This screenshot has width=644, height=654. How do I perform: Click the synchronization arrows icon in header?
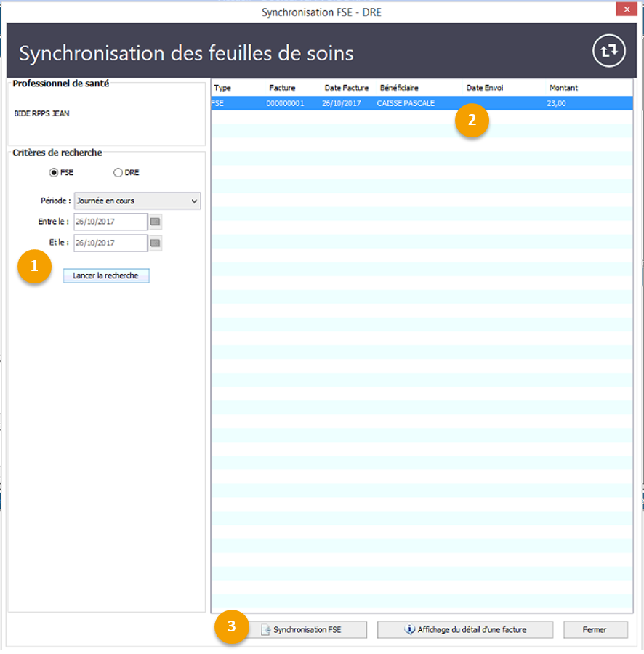click(608, 51)
